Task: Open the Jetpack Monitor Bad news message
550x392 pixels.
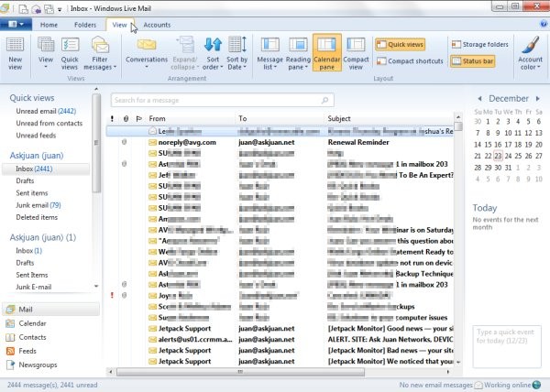Action: (x=280, y=350)
